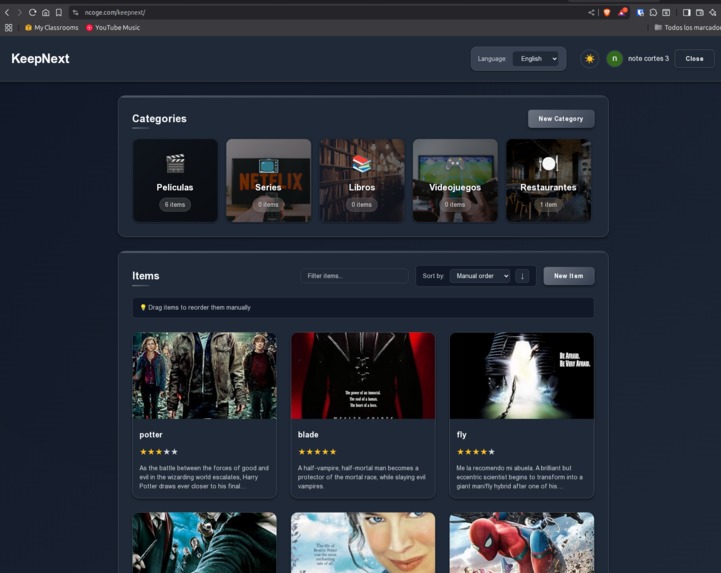This screenshot has width=721, height=573.
Task: Click the Libros books icon
Action: [x=362, y=164]
